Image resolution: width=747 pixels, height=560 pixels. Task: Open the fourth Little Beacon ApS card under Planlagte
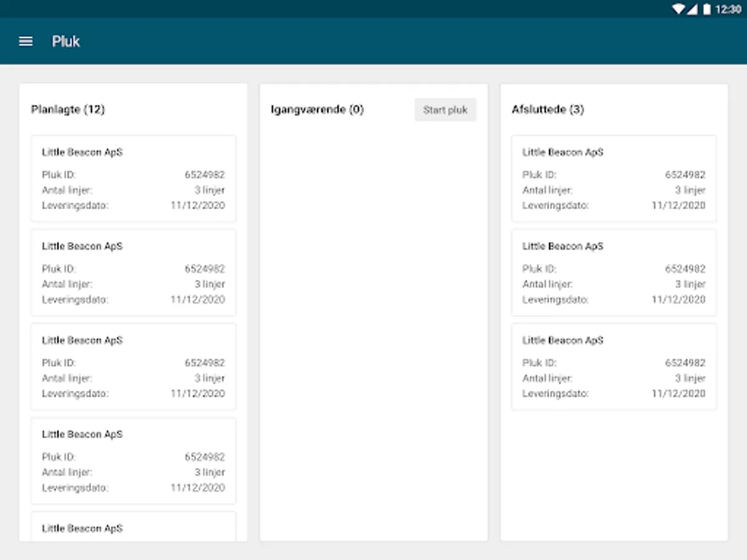pos(133,460)
